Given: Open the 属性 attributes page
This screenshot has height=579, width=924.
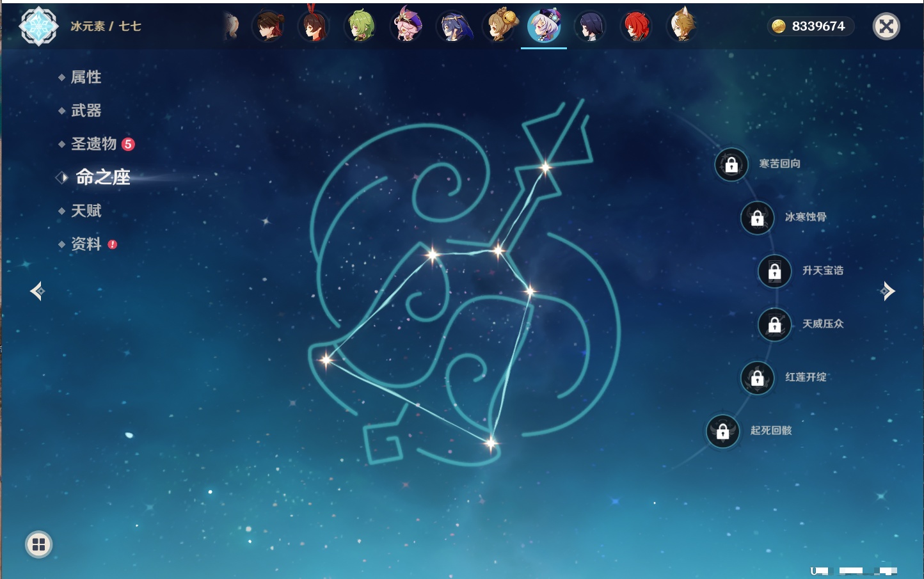Looking at the screenshot, I should point(86,77).
